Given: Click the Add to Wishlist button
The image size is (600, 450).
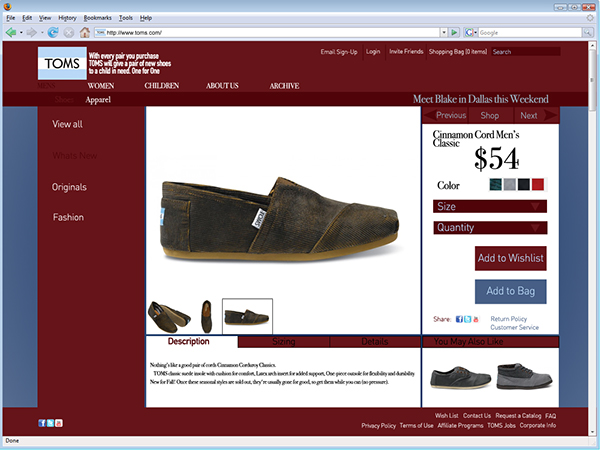Looking at the screenshot, I should tap(510, 258).
